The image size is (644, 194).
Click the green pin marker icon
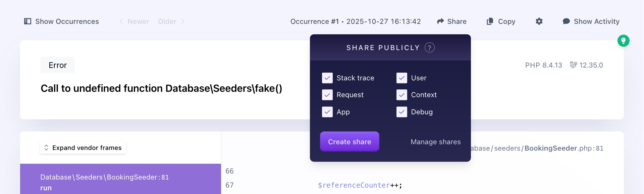[623, 41]
